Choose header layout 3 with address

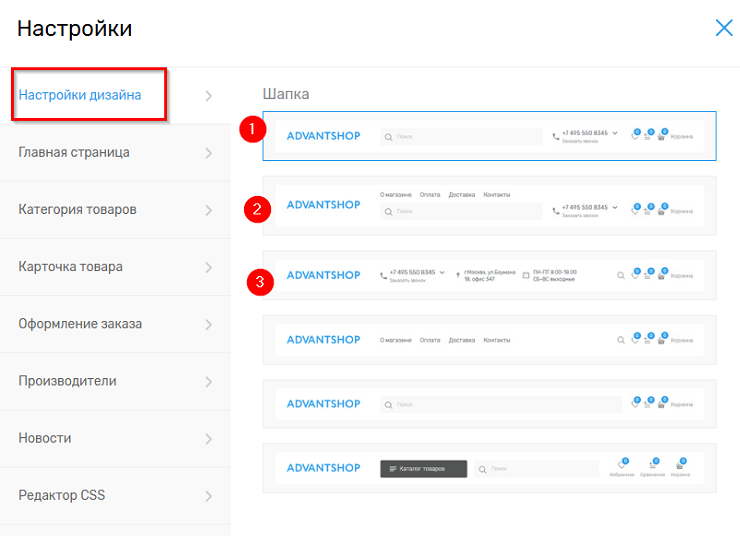coord(489,275)
